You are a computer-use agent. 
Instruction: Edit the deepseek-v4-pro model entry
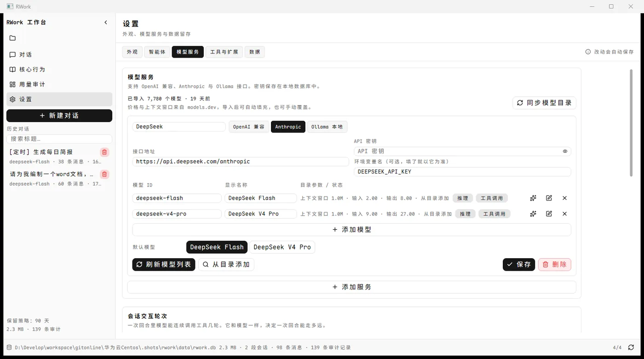pyautogui.click(x=549, y=214)
